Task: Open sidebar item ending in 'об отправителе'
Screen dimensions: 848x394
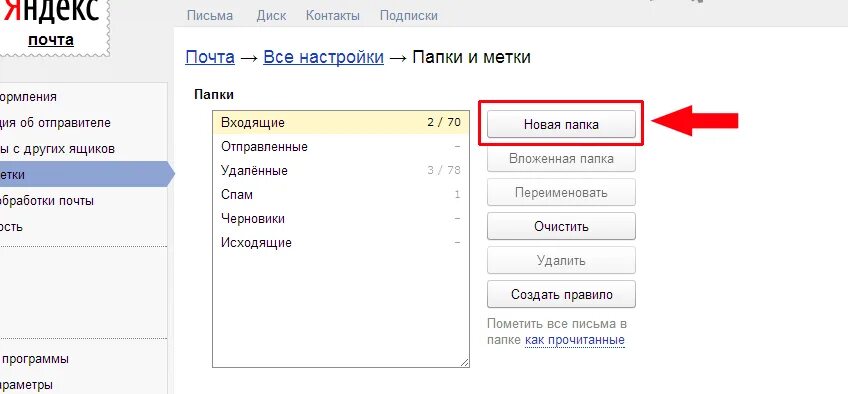Action: (55, 123)
